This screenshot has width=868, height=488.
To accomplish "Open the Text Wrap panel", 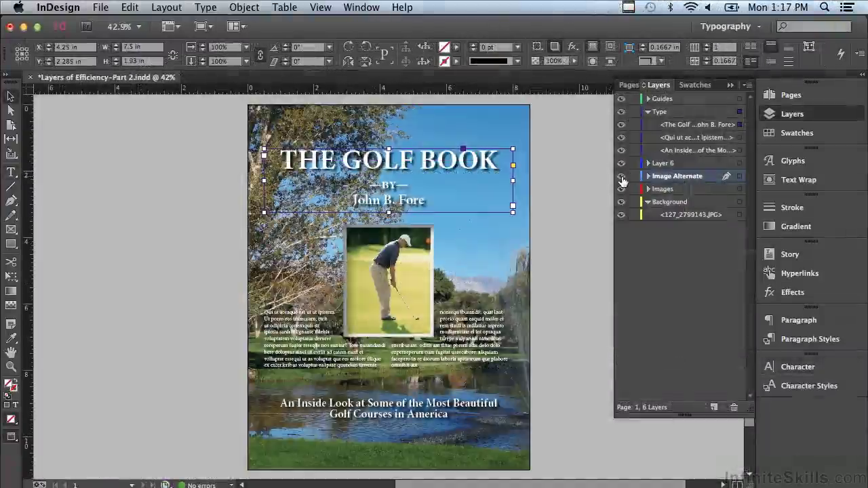I will [798, 180].
